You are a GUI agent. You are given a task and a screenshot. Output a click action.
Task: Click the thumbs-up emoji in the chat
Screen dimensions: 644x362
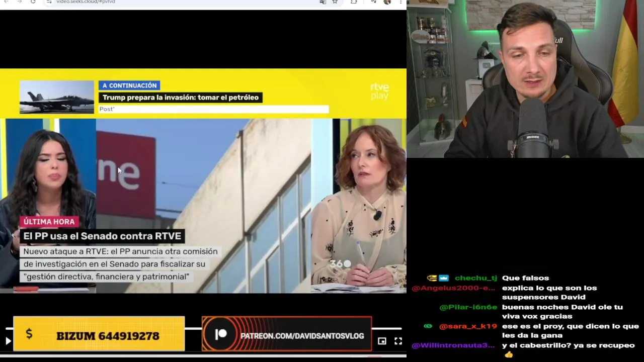click(x=508, y=355)
